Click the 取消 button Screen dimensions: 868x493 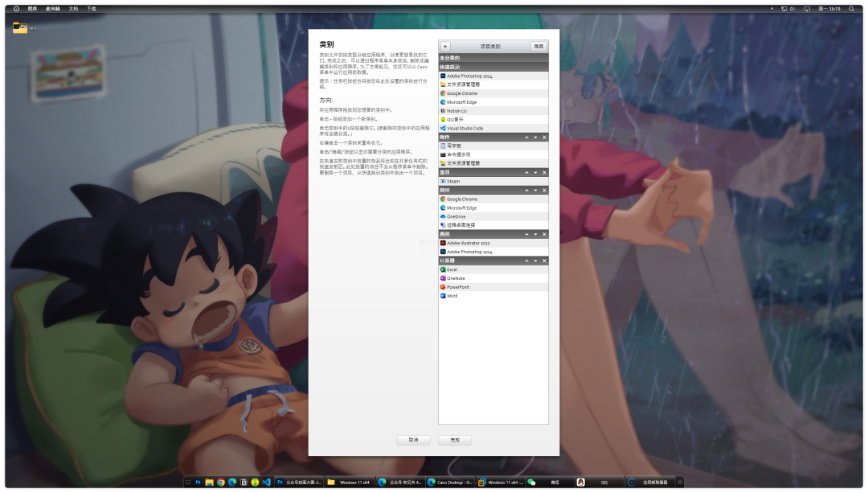click(414, 440)
